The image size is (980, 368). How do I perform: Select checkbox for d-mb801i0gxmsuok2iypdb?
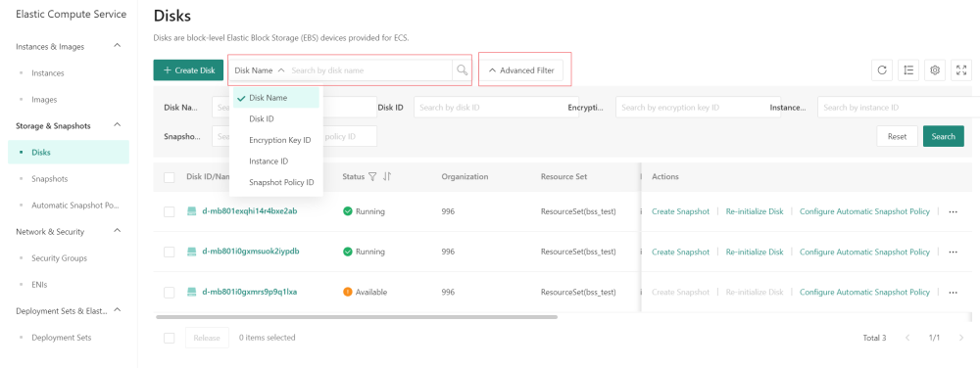(x=169, y=252)
